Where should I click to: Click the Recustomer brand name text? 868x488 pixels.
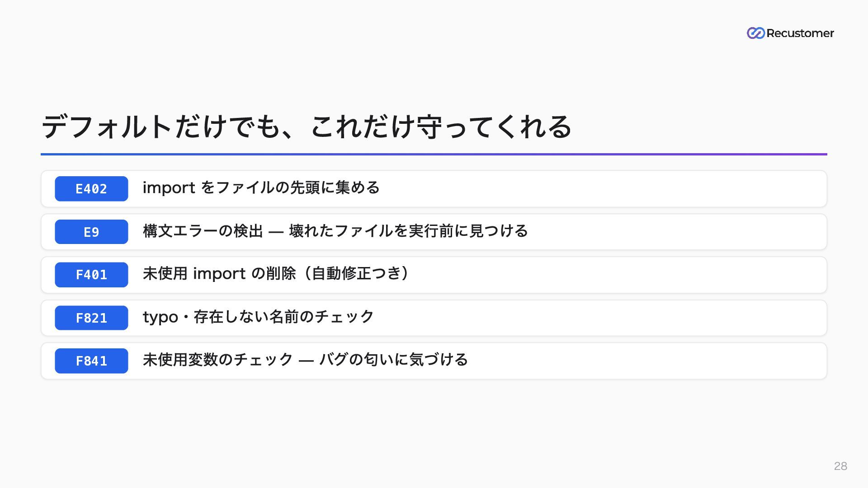(x=800, y=33)
